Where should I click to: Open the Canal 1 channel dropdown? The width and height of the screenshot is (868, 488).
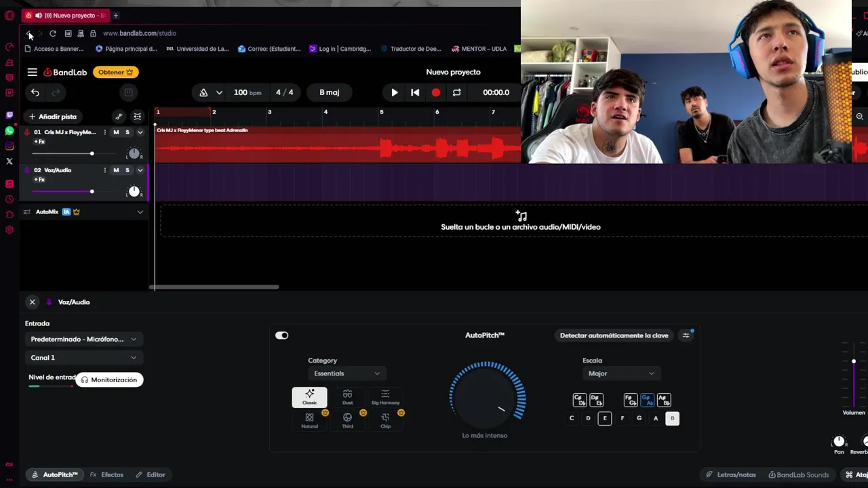(x=83, y=358)
